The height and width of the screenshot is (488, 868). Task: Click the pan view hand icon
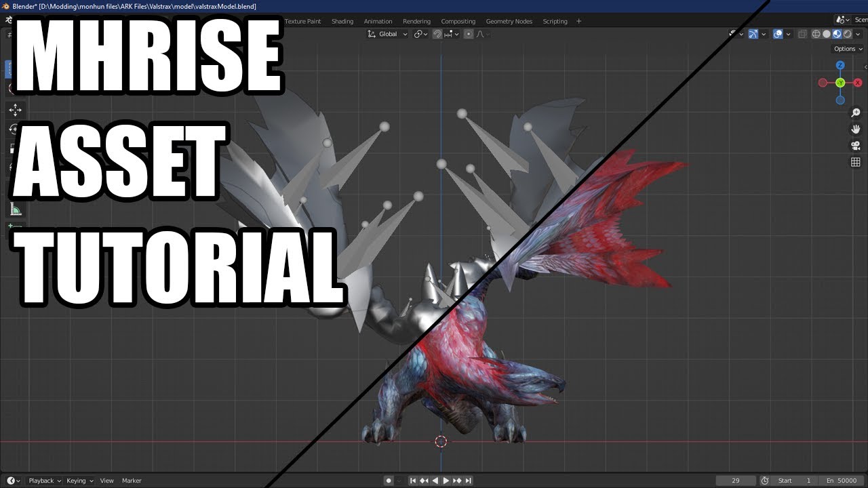tap(856, 129)
